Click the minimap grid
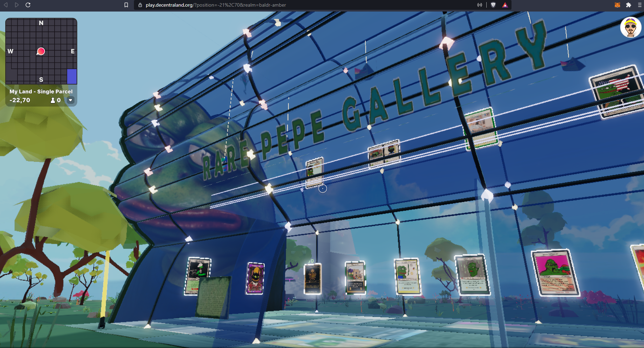 [x=41, y=51]
